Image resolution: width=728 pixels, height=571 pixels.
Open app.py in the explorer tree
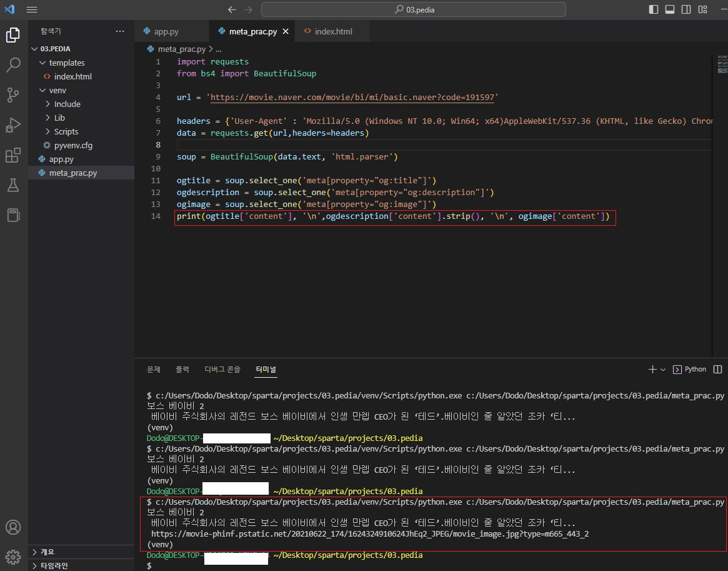[81, 159]
